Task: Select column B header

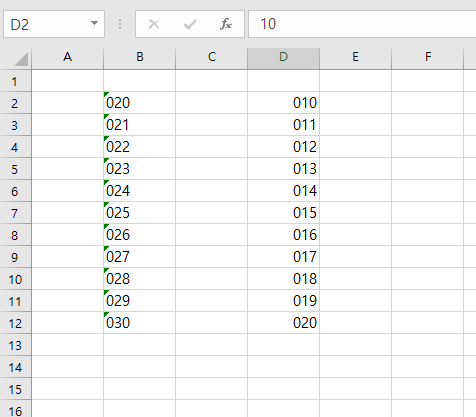Action: tap(140, 57)
